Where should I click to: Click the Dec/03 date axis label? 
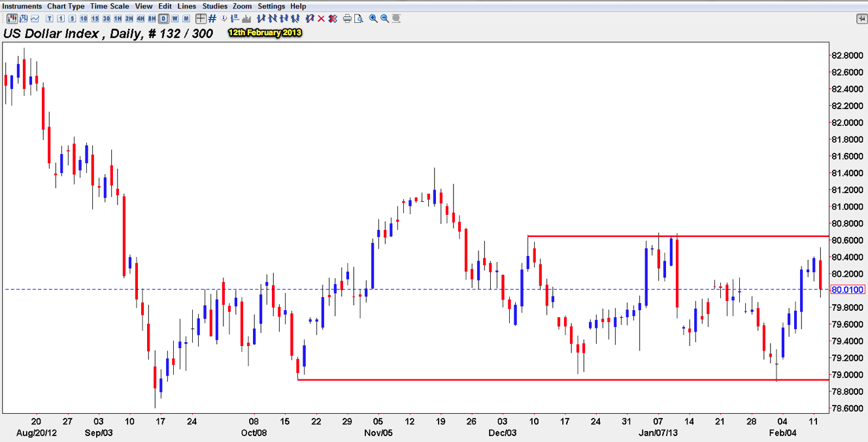coord(502,432)
